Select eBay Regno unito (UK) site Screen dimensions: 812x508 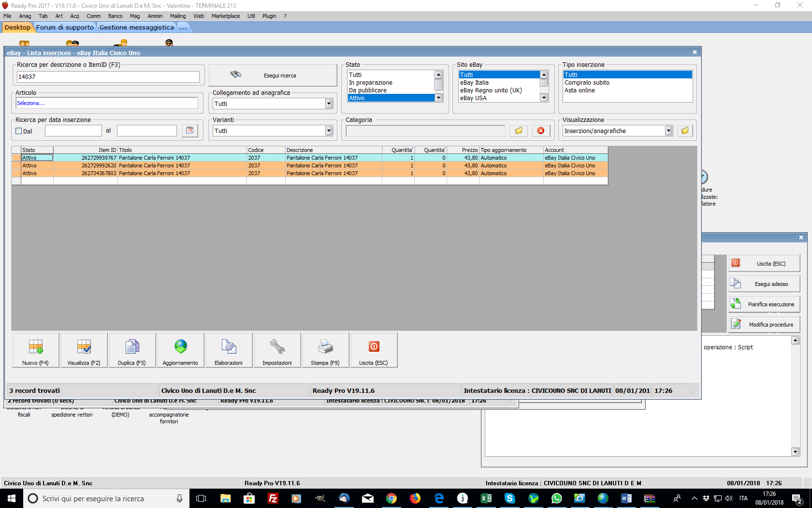(491, 90)
